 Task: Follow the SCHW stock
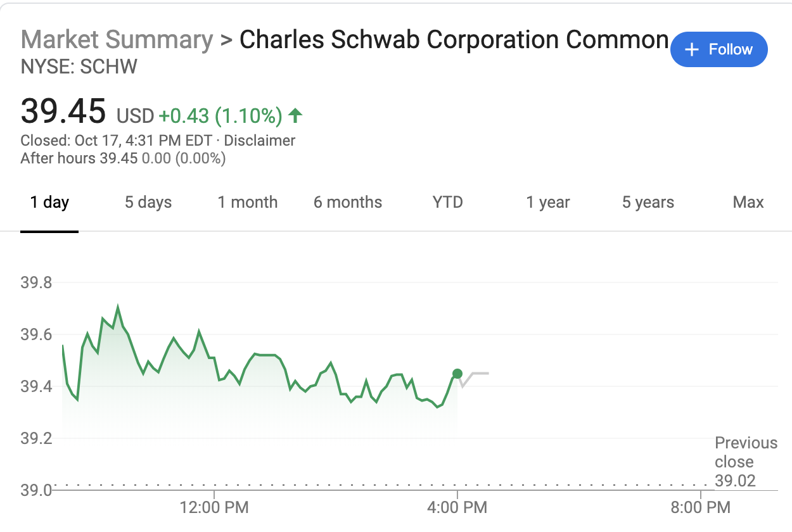tap(719, 49)
